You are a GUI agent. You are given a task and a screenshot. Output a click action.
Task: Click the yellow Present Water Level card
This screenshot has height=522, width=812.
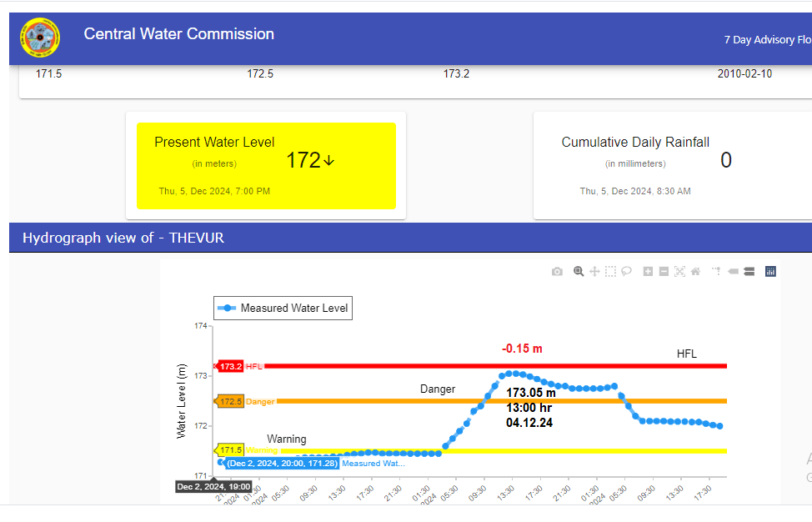[x=266, y=166]
